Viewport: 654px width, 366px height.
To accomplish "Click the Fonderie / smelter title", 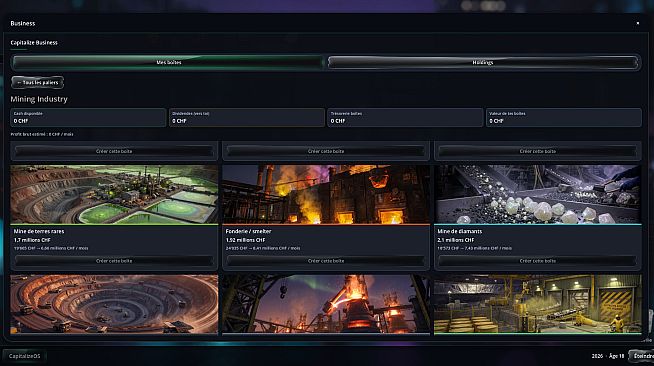I will (x=248, y=231).
